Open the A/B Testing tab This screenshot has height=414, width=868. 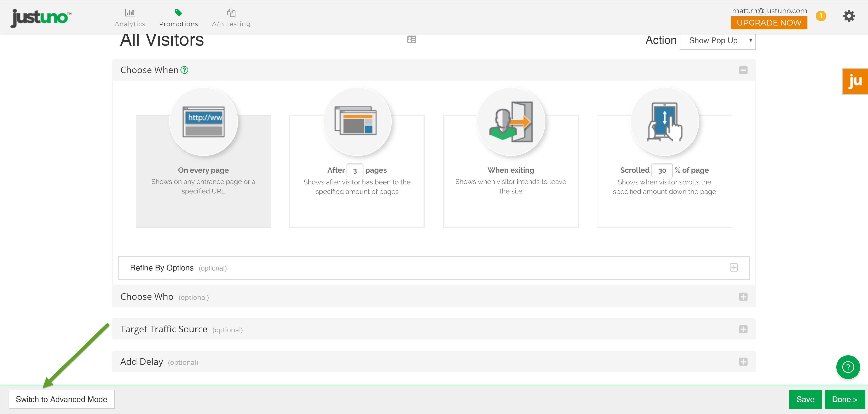(231, 18)
